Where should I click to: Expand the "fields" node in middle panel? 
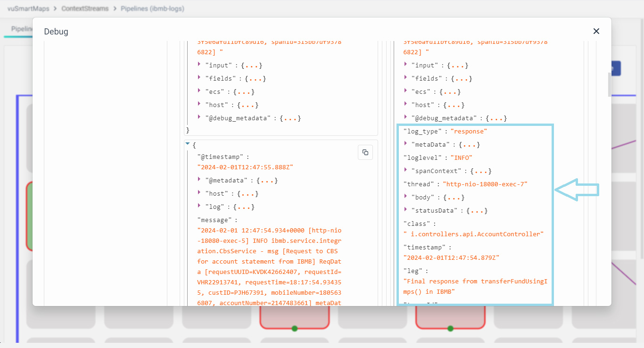(x=199, y=78)
